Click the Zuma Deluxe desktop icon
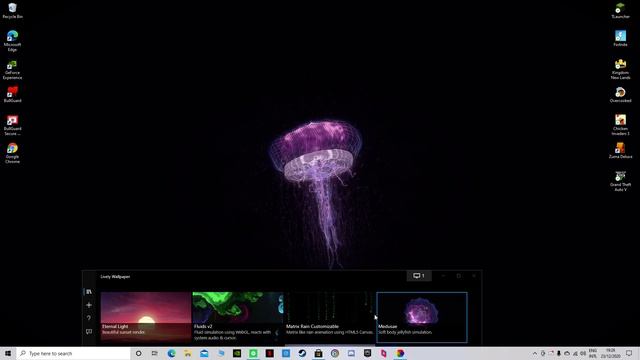 pyautogui.click(x=620, y=150)
